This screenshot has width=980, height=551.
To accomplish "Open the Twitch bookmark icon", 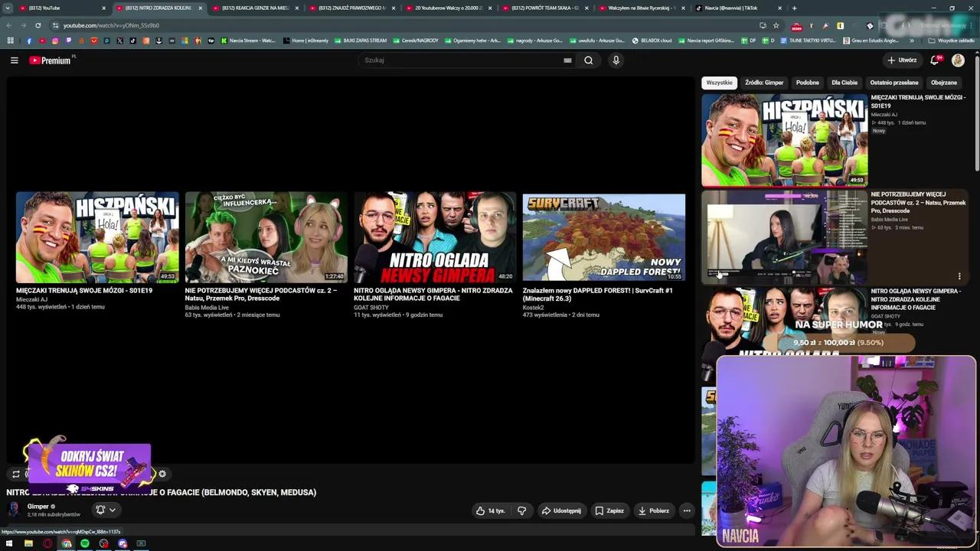I will pos(68,41).
